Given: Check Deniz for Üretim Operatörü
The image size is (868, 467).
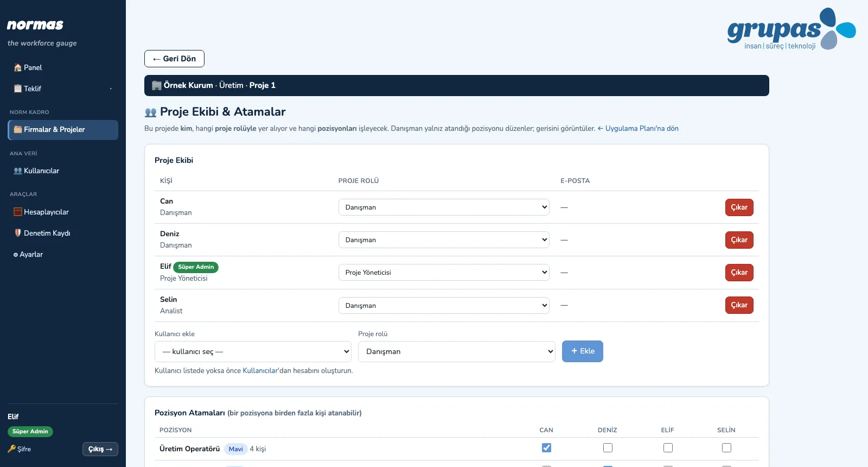Looking at the screenshot, I should pyautogui.click(x=608, y=448).
